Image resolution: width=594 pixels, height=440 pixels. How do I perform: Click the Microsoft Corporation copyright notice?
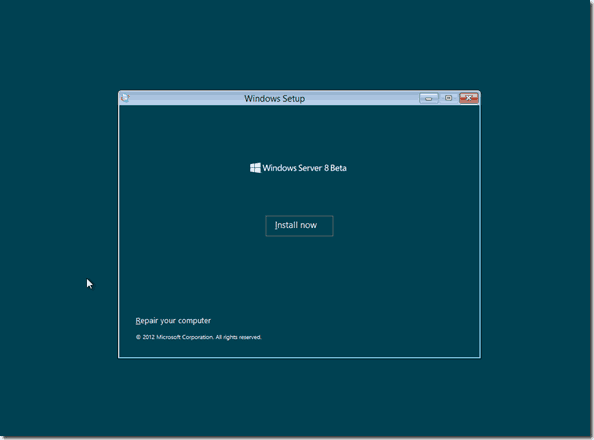pos(199,337)
